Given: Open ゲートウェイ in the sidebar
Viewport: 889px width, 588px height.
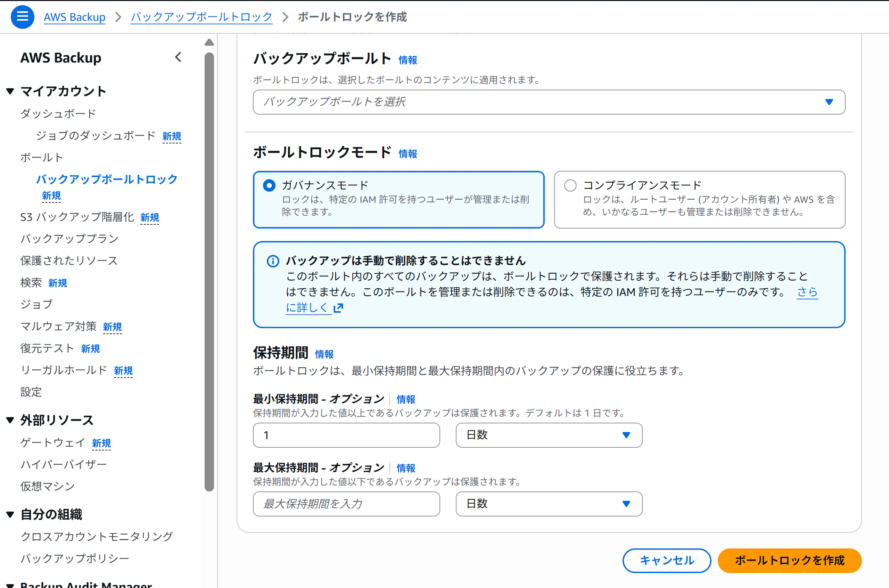Looking at the screenshot, I should click(x=53, y=443).
